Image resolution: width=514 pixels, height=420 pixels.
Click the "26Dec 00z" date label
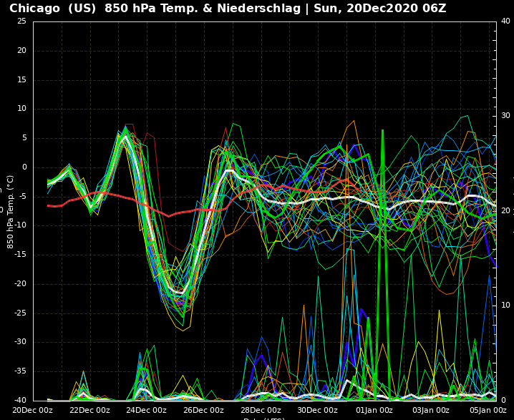[x=204, y=410]
